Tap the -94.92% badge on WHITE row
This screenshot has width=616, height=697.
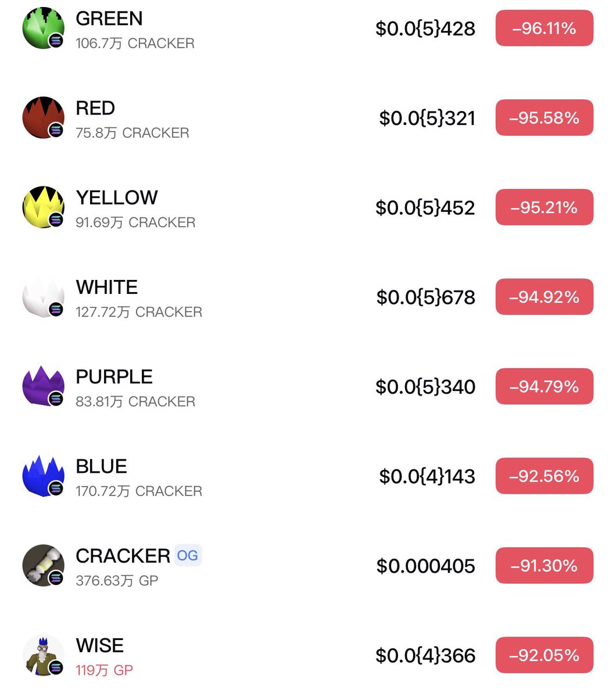[x=544, y=297]
